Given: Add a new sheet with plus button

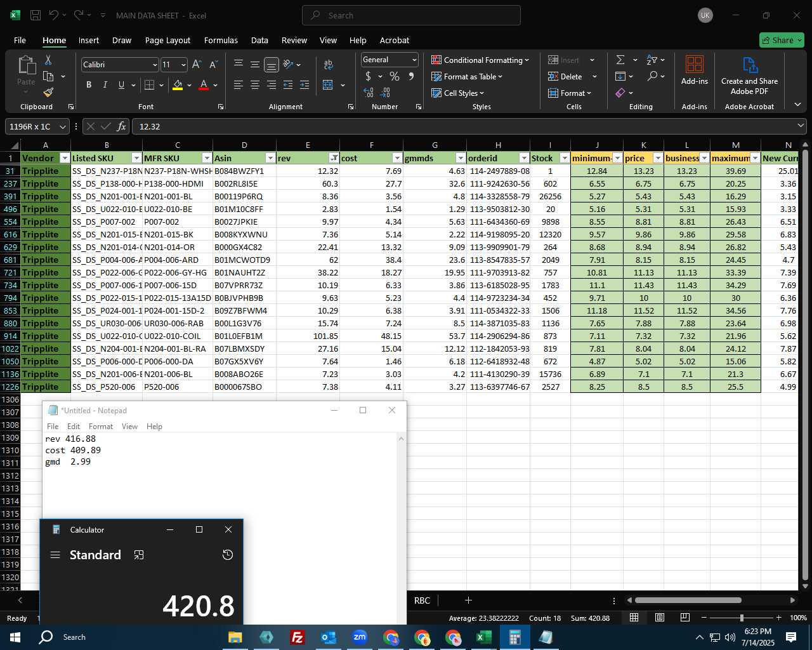Looking at the screenshot, I should coord(468,600).
